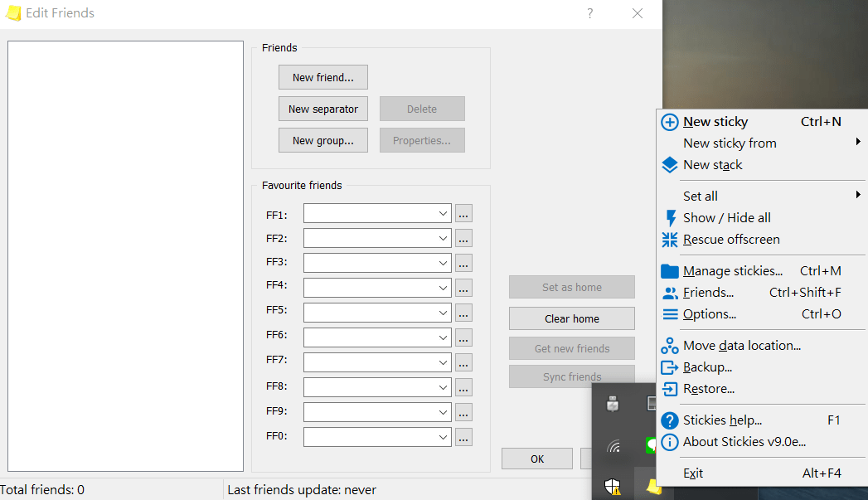Click the New stack layers icon
This screenshot has width=868, height=500.
[x=670, y=165]
